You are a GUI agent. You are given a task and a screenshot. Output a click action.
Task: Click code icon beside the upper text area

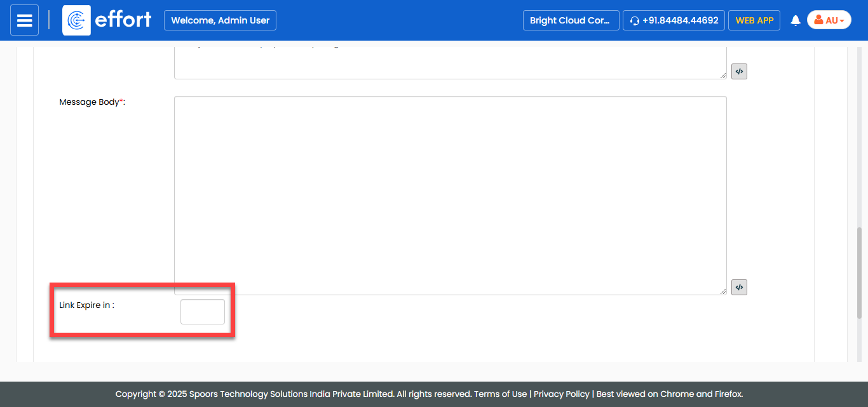[x=739, y=72]
